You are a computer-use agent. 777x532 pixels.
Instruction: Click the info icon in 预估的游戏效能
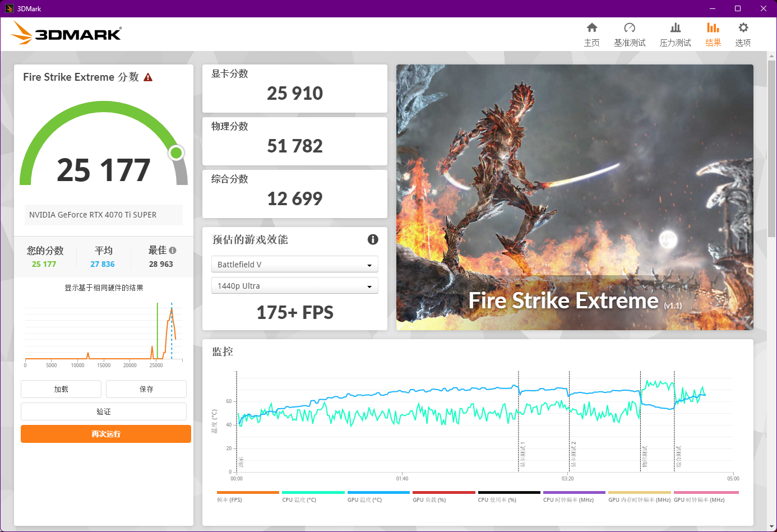[x=373, y=239]
